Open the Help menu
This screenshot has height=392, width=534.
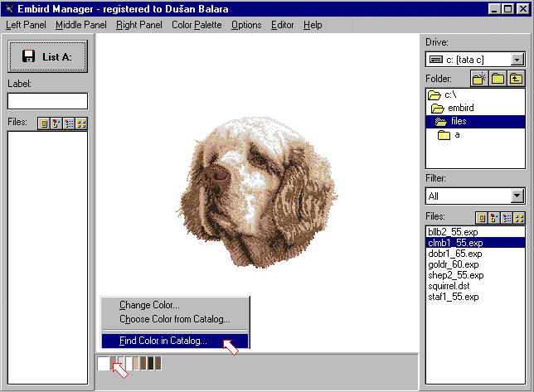pos(313,25)
